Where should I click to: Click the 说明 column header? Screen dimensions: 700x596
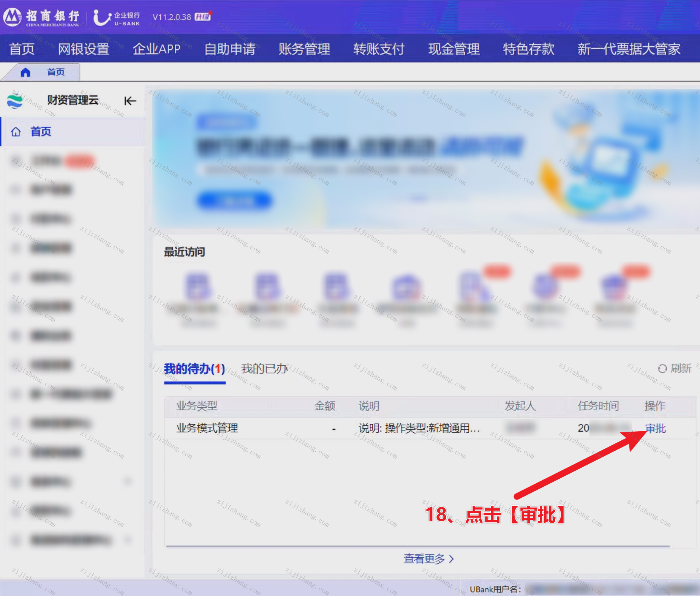[x=369, y=406]
